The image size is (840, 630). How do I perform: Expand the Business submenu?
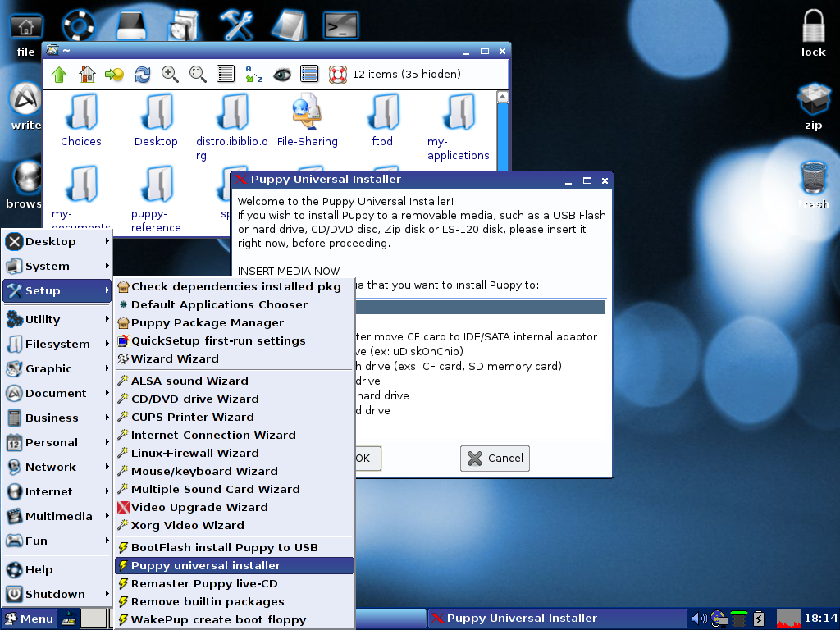pos(57,418)
